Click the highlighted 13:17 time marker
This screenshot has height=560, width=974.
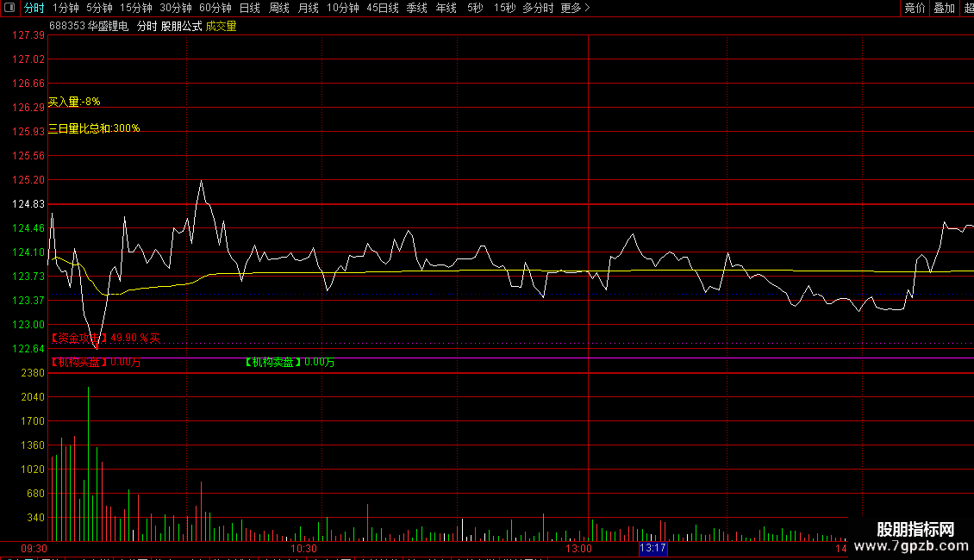pos(652,548)
